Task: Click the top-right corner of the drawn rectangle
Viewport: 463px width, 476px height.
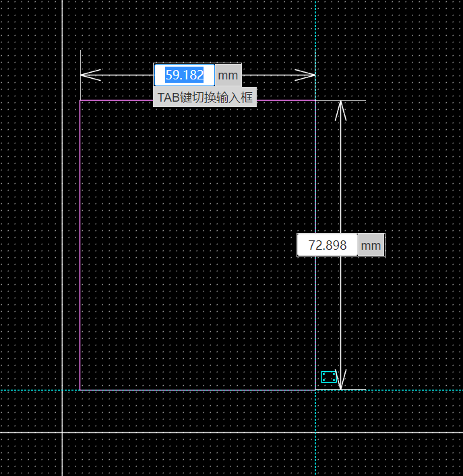Action: point(315,101)
